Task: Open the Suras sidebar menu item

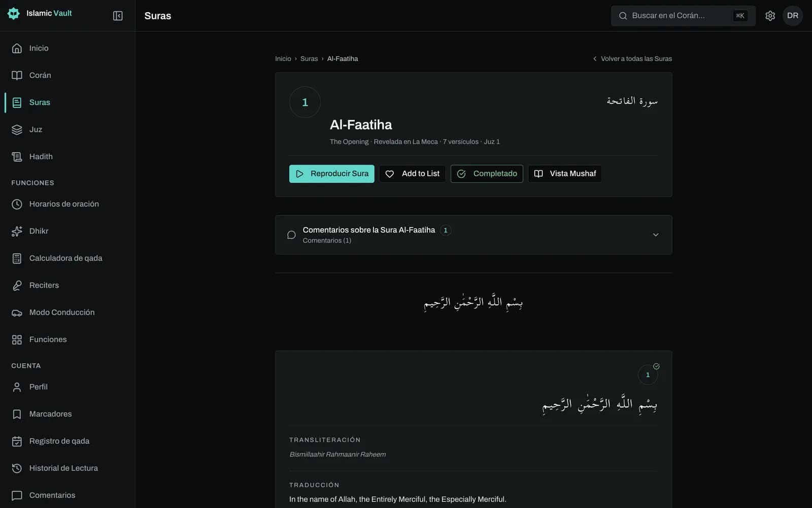Action: (67, 102)
